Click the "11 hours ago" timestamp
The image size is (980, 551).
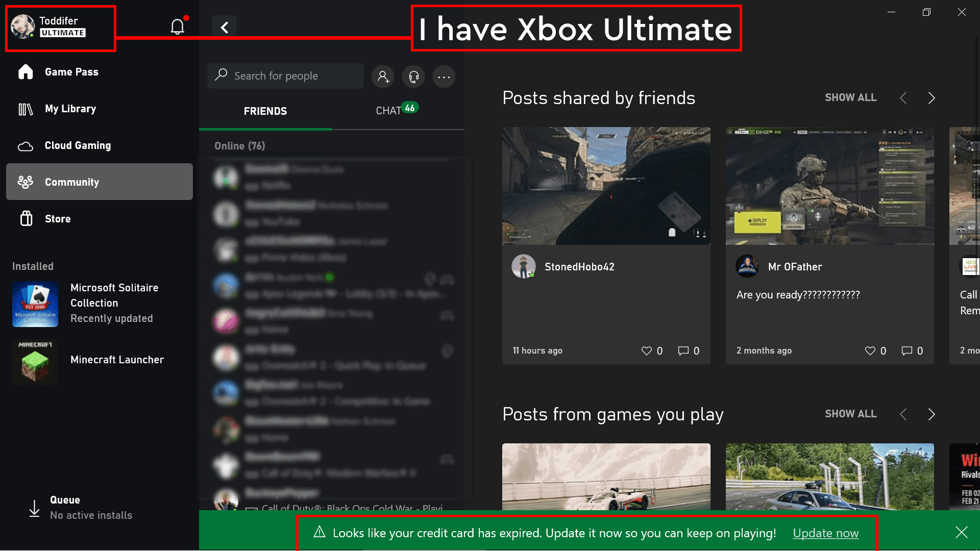(537, 350)
